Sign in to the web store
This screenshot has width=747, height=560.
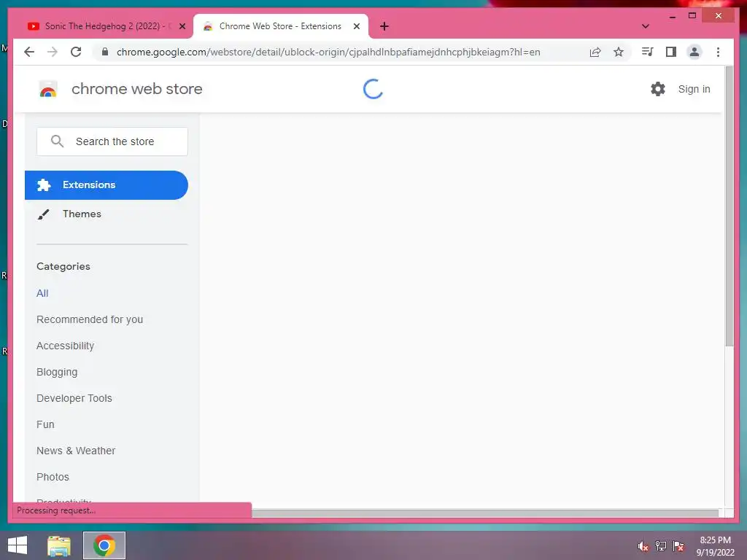694,89
